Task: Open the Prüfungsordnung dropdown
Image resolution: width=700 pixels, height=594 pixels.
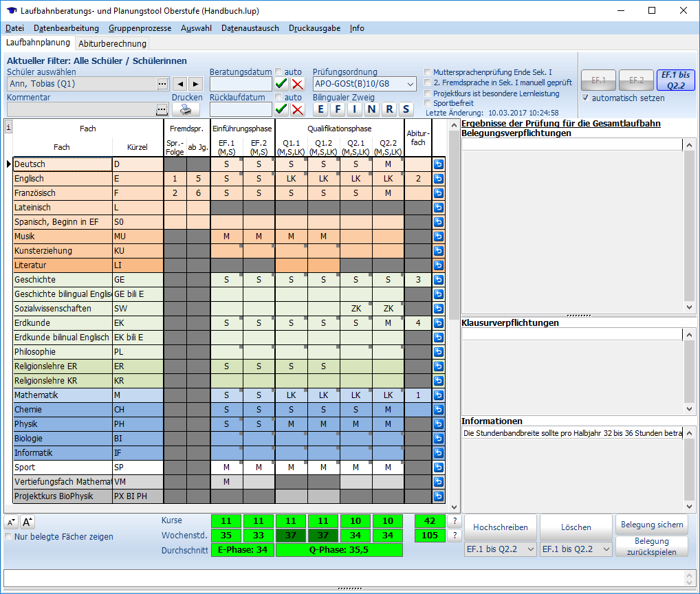Action: (x=411, y=84)
